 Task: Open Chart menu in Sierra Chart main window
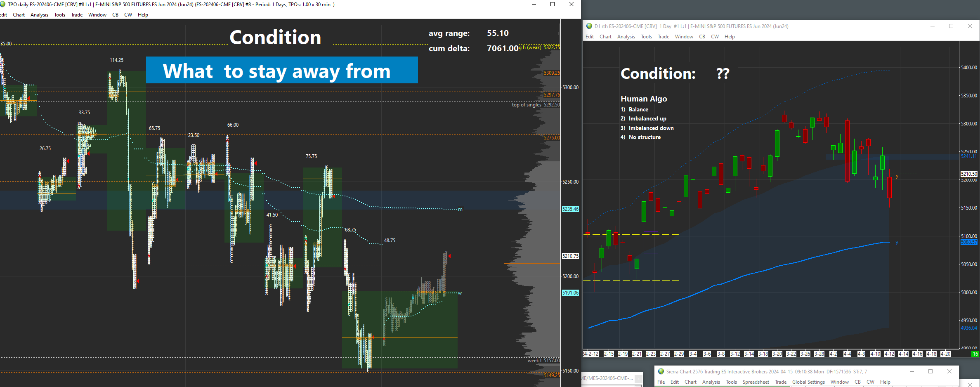pos(690,382)
